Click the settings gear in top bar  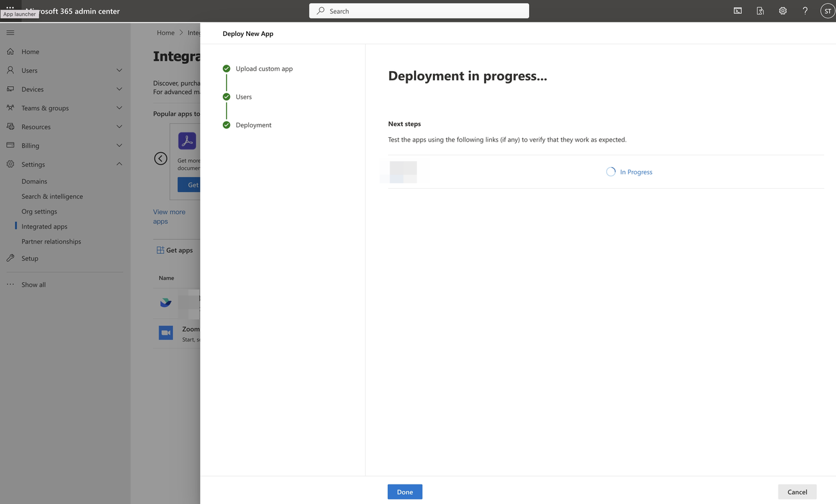point(782,11)
